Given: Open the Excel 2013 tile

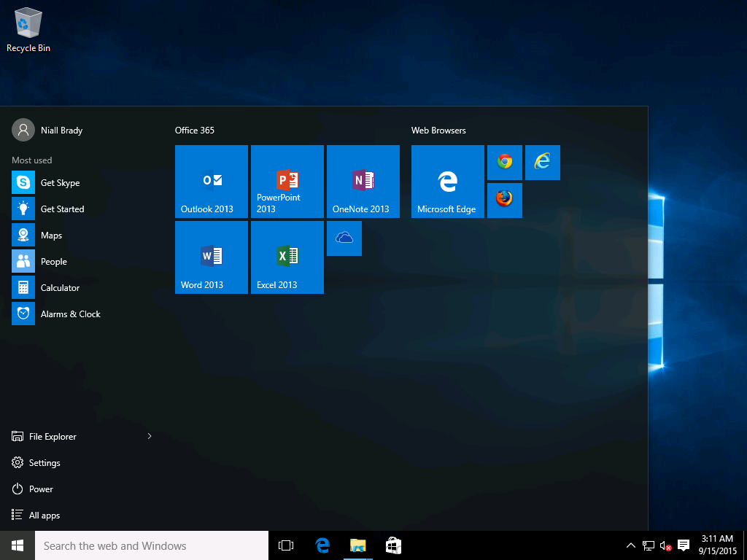Looking at the screenshot, I should coord(287,257).
